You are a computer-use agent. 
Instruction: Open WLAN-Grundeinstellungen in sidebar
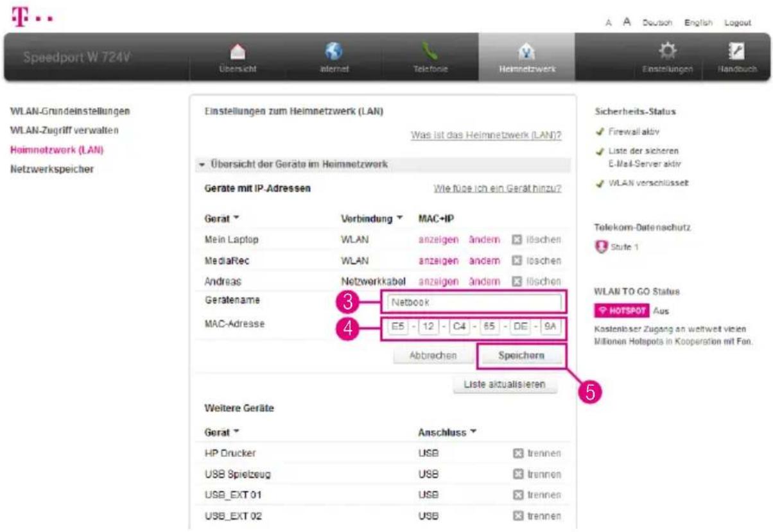pos(70,111)
